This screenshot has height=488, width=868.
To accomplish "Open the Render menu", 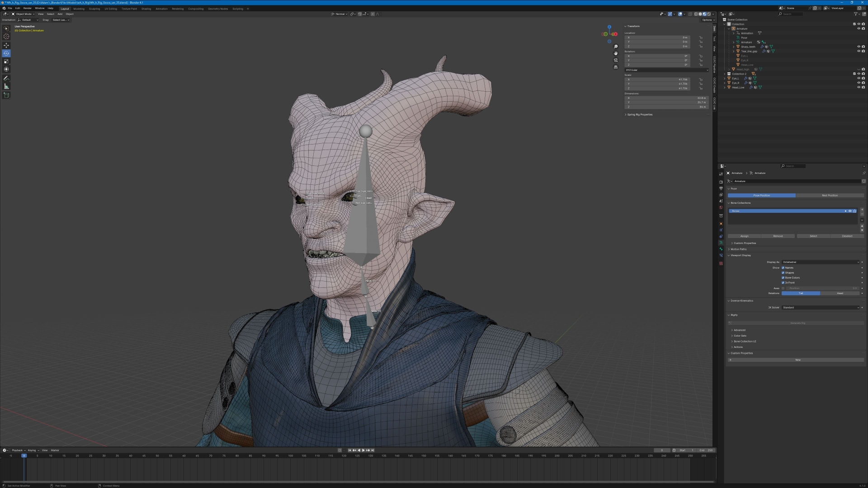I will [x=28, y=8].
